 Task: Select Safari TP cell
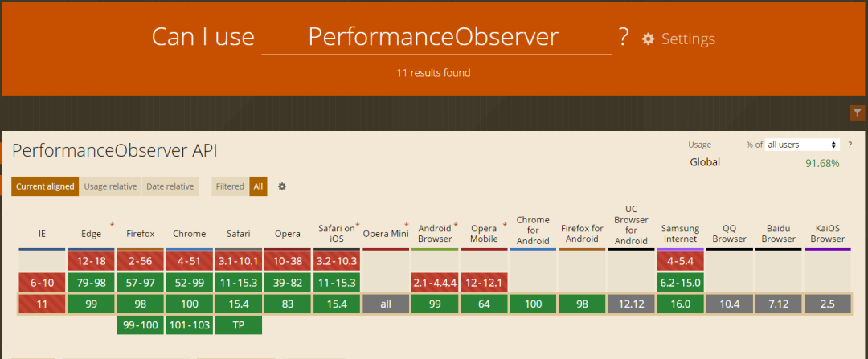coord(239,325)
